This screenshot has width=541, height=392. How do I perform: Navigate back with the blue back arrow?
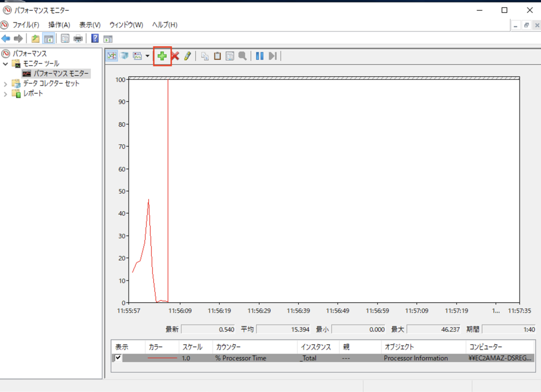point(5,38)
